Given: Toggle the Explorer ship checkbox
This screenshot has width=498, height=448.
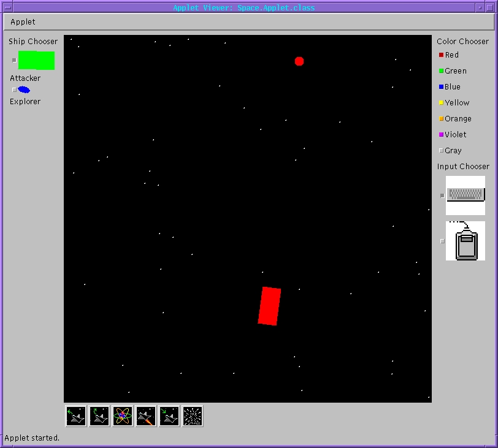Looking at the screenshot, I should pos(14,90).
